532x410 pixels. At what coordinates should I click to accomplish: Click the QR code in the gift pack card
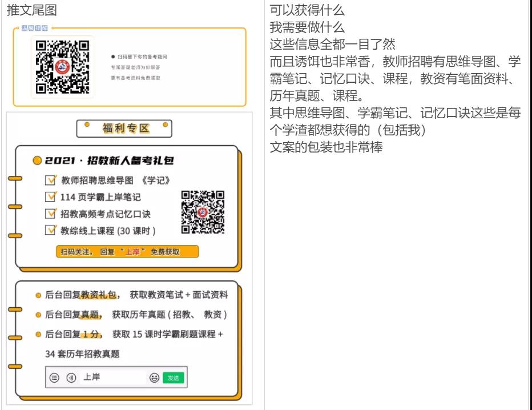pyautogui.click(x=203, y=212)
